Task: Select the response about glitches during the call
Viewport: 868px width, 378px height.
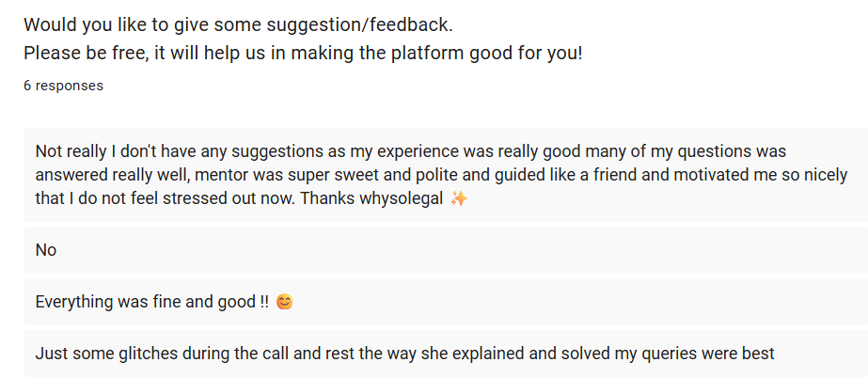Action: [404, 354]
